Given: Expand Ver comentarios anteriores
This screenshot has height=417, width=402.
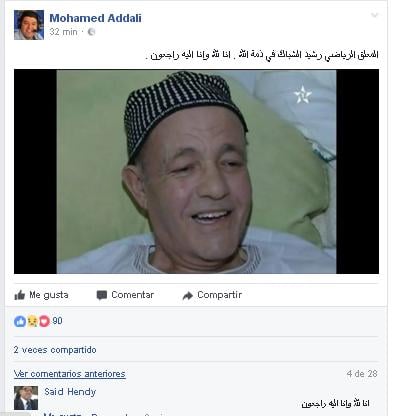Looking at the screenshot, I should [x=70, y=374].
